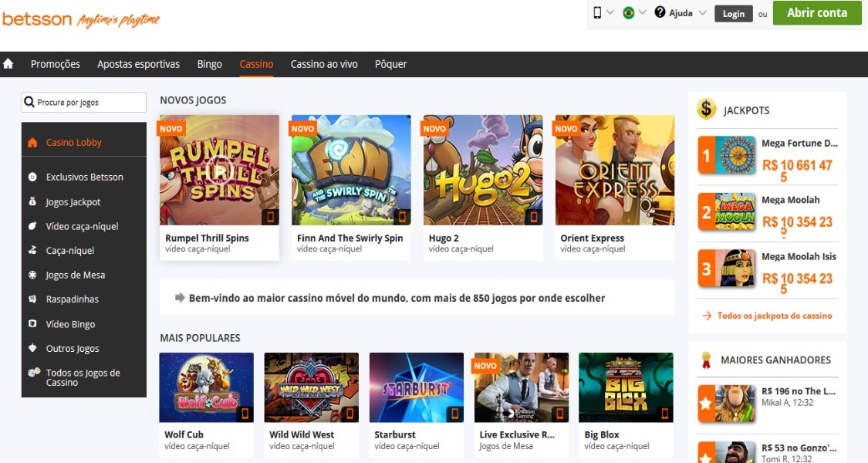This screenshot has height=463, width=868.
Task: Open the Outros Jogos category link
Action: 73,348
